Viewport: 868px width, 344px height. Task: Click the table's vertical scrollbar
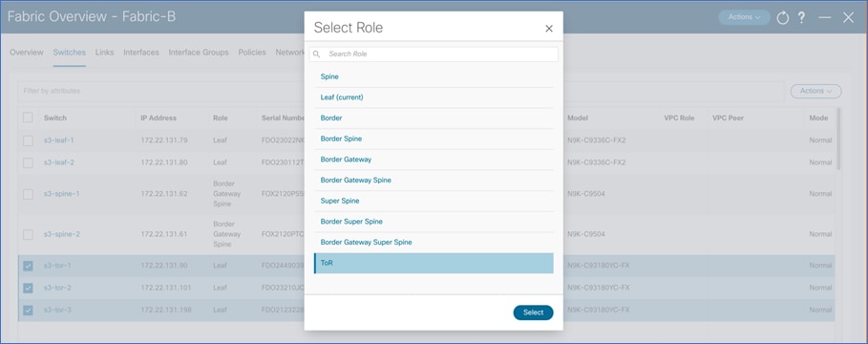[838, 140]
